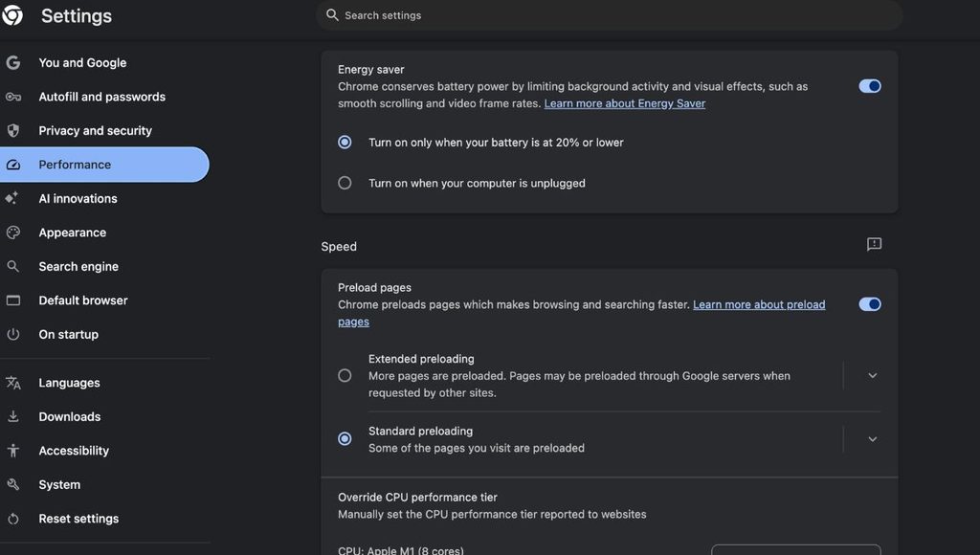Click 'Manually set the CPU performance tier' description
Image resolution: width=980 pixels, height=555 pixels.
click(x=492, y=515)
